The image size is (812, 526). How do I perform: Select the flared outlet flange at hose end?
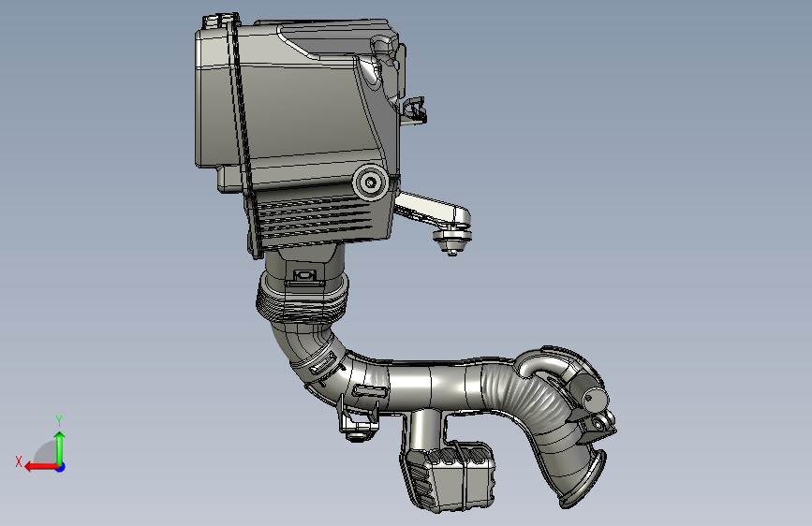click(584, 481)
